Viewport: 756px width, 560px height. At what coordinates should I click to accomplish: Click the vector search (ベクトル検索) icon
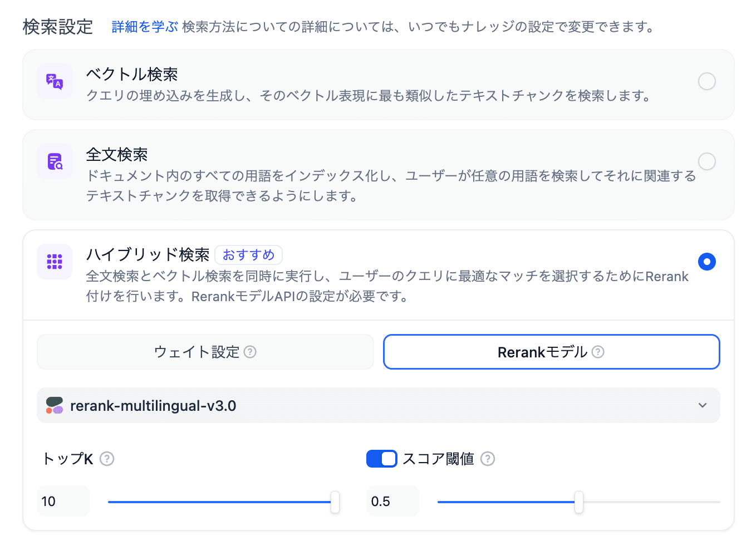point(55,81)
